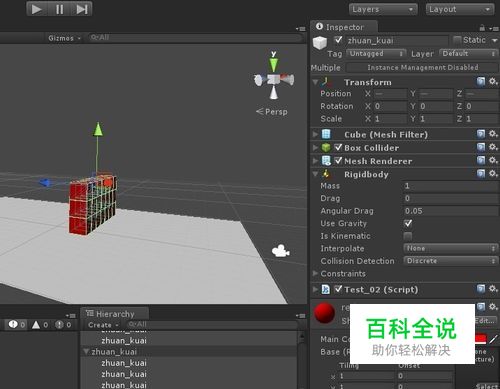Viewport: 500px width, 389px height.
Task: Open the Scene view panel options menu
Action: click(300, 29)
